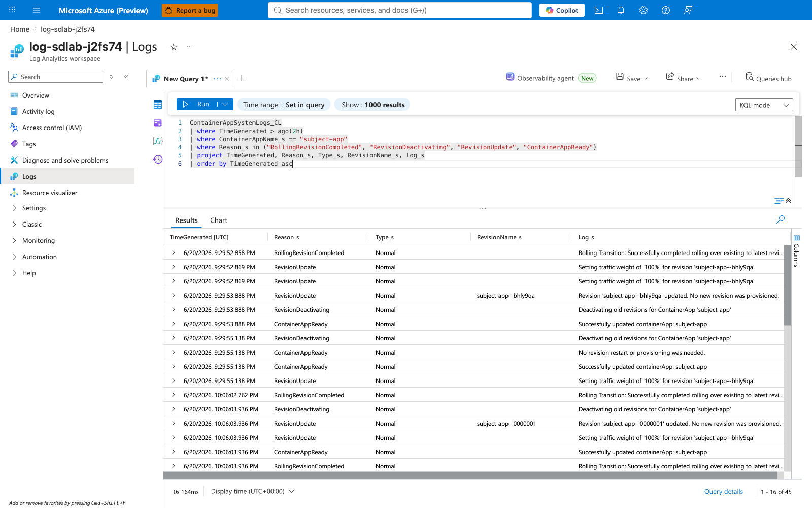
Task: Favorite this workspace with the star icon
Action: 174,47
